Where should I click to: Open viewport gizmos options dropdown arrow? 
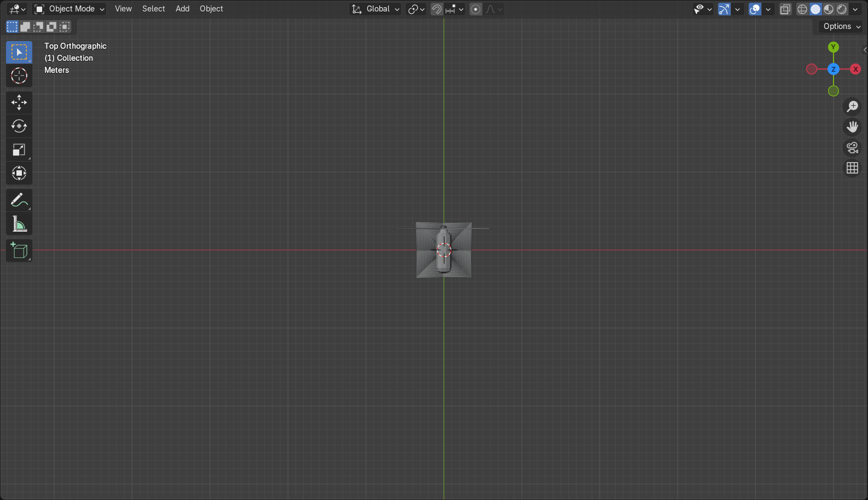[x=737, y=9]
